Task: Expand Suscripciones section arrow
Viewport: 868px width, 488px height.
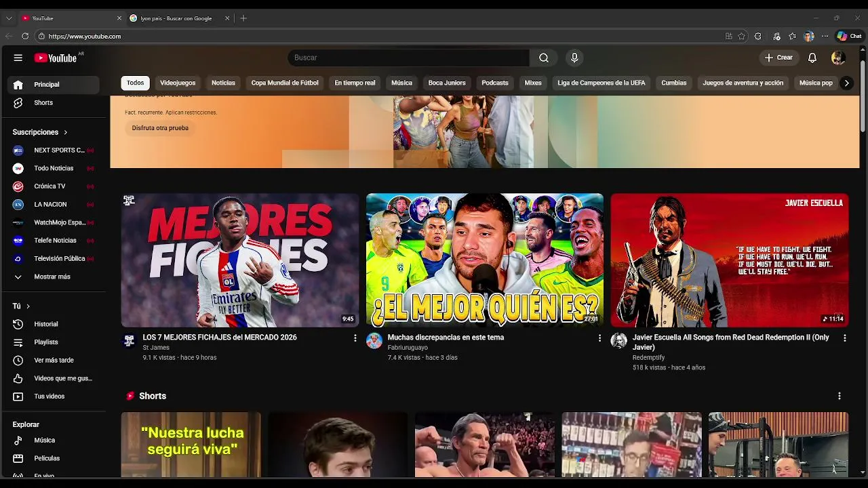Action: point(66,132)
